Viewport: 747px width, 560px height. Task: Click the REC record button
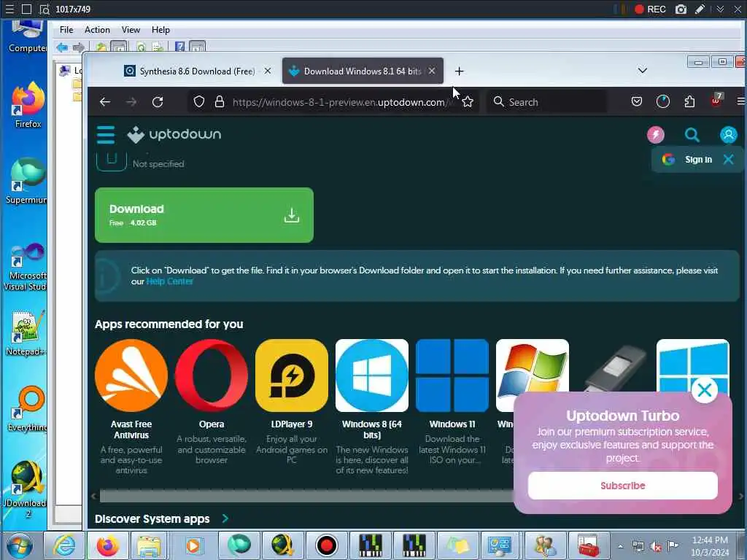[650, 9]
